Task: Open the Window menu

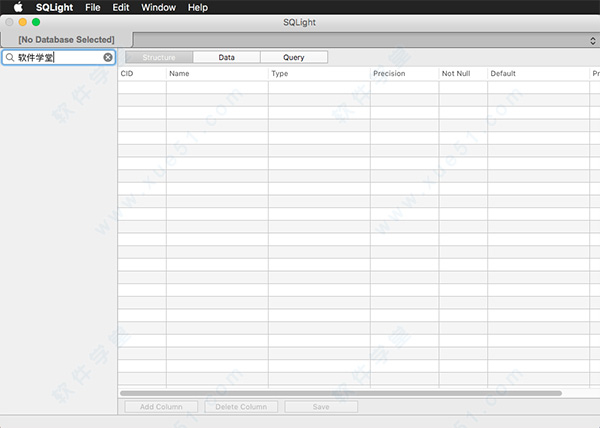Action: 158,7
